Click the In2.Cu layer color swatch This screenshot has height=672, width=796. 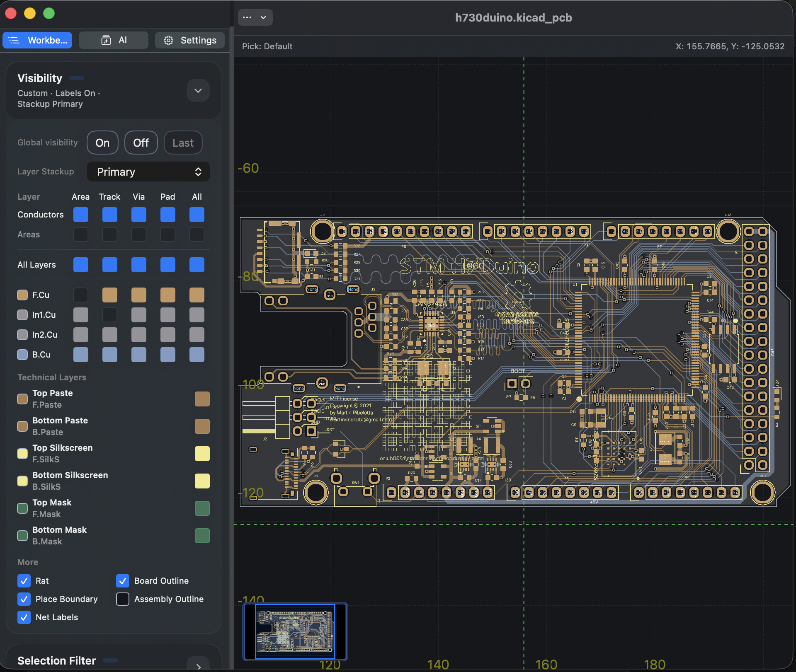(x=22, y=335)
